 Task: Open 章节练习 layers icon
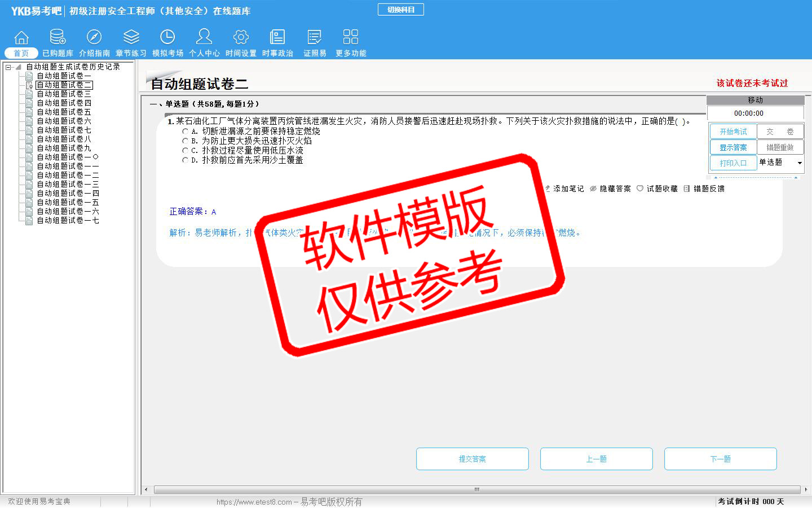click(x=131, y=38)
